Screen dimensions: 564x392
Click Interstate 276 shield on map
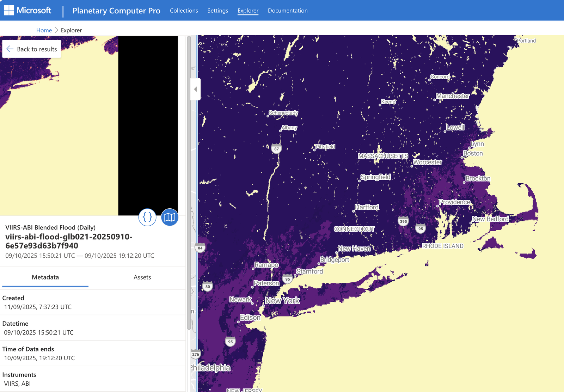tap(196, 354)
